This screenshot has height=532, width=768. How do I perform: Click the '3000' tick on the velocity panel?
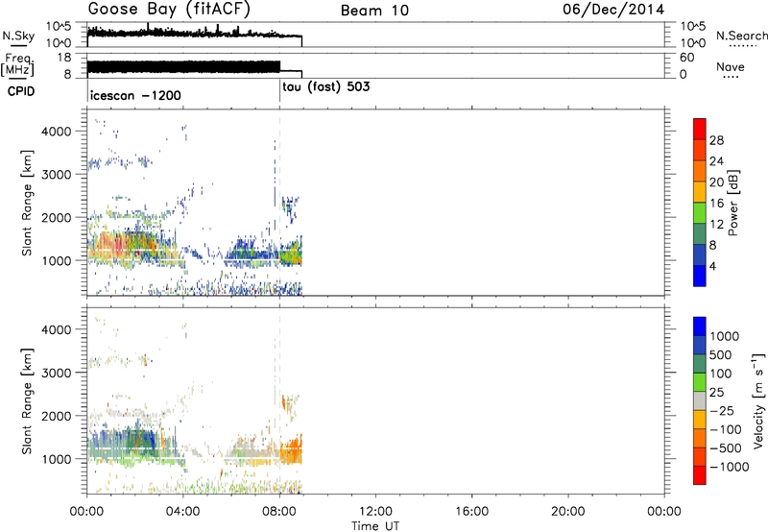(57, 373)
